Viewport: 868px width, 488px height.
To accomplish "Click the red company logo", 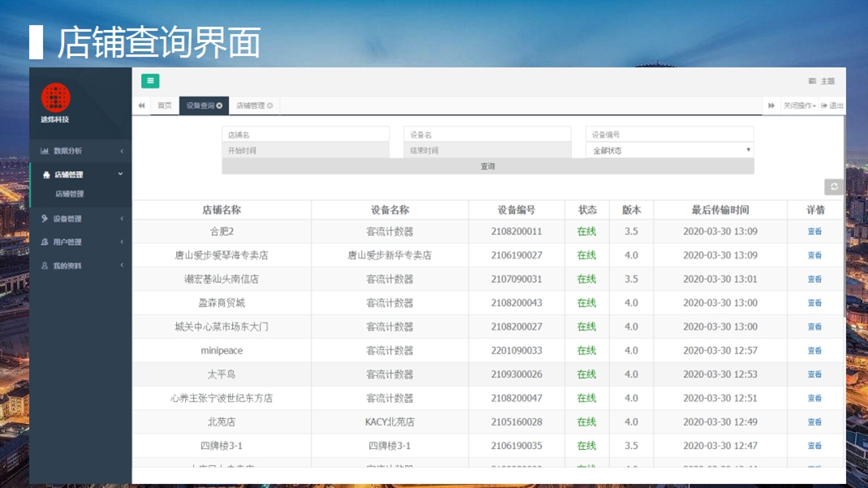I will tap(55, 97).
